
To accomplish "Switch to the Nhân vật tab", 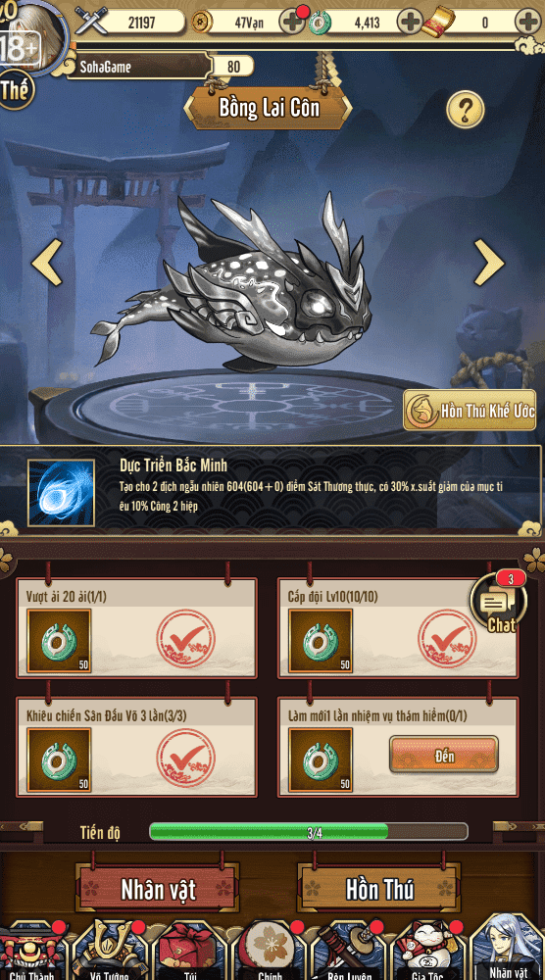I will [x=158, y=888].
